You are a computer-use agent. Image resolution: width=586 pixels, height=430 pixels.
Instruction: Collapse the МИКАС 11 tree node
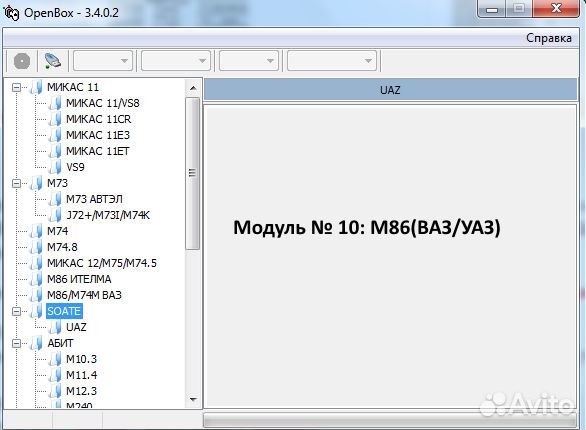pos(16,87)
